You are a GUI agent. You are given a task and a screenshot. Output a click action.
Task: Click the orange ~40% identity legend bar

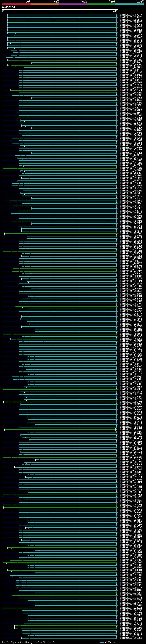(x=45, y=4)
